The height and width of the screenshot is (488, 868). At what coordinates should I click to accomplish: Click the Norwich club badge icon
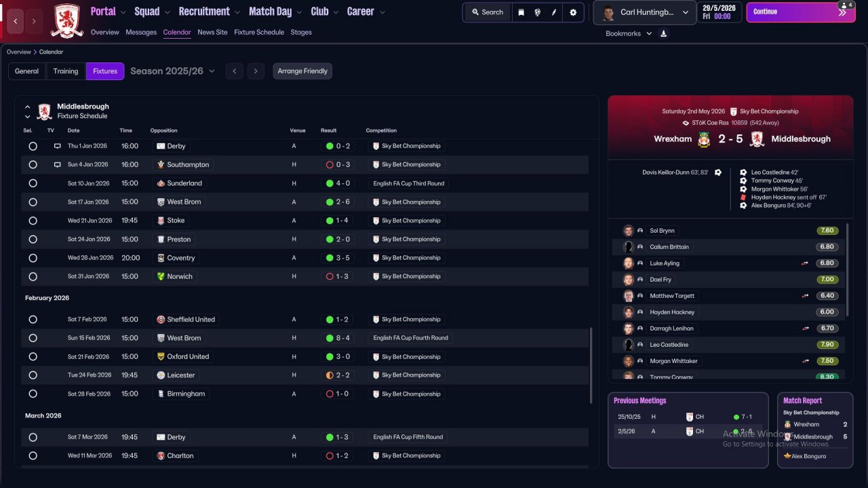161,276
